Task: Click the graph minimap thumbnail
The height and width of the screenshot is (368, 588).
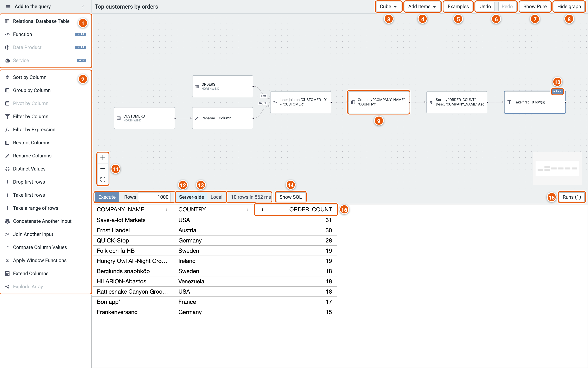Action: [557, 168]
